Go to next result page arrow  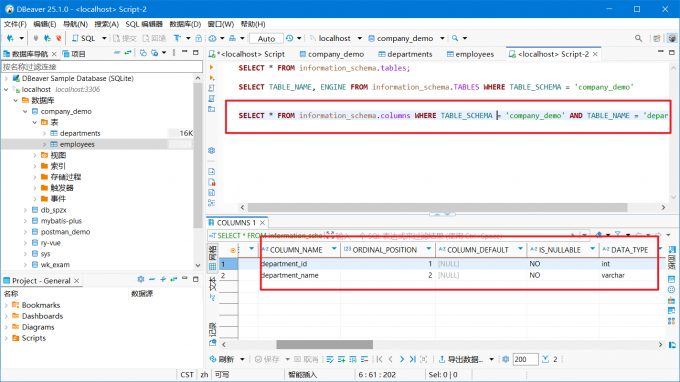pos(402,359)
